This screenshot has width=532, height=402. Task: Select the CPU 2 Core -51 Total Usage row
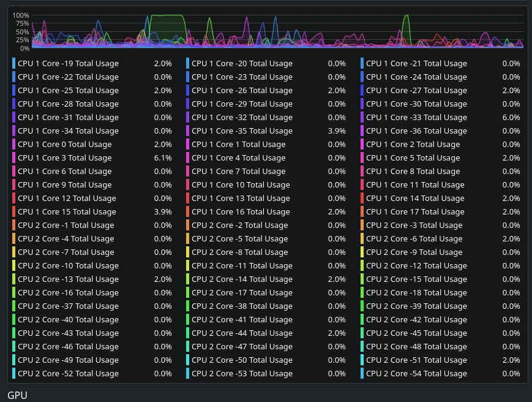click(x=440, y=360)
